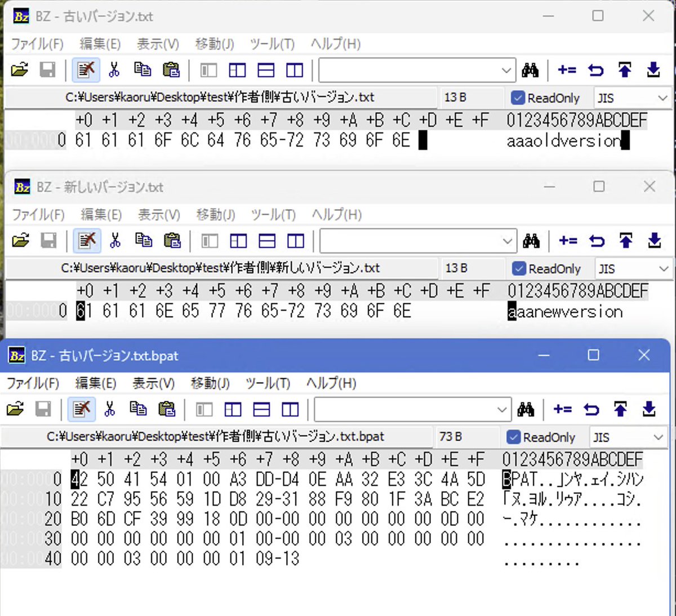Click 'aaaoldversion' ASCII text in 古いバージョン.txt window
This screenshot has width=676, height=616.
[x=564, y=140]
